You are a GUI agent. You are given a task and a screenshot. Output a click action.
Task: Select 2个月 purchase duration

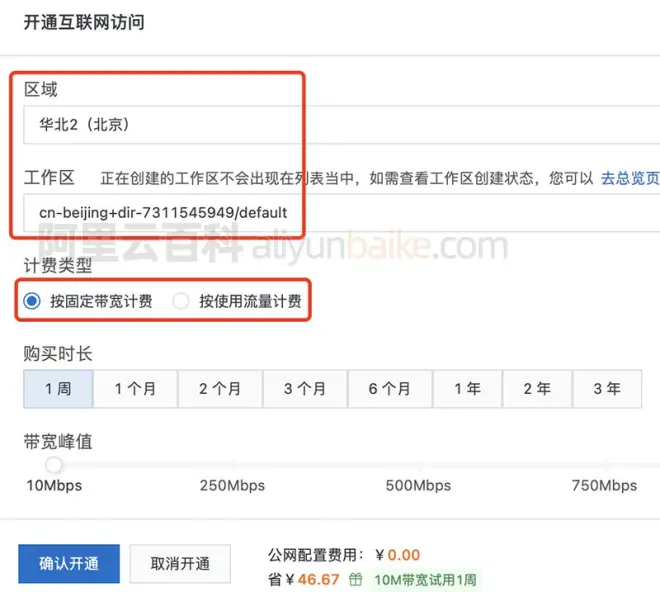[220, 389]
